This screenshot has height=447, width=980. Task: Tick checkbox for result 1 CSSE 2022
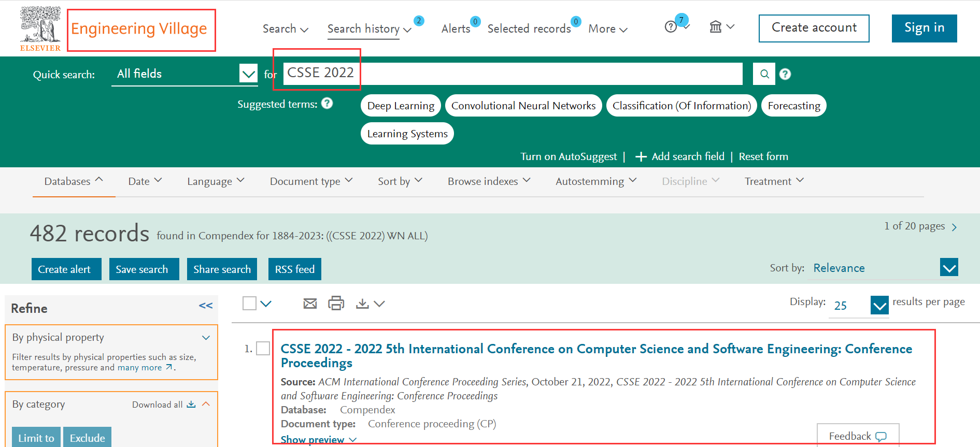tap(263, 348)
